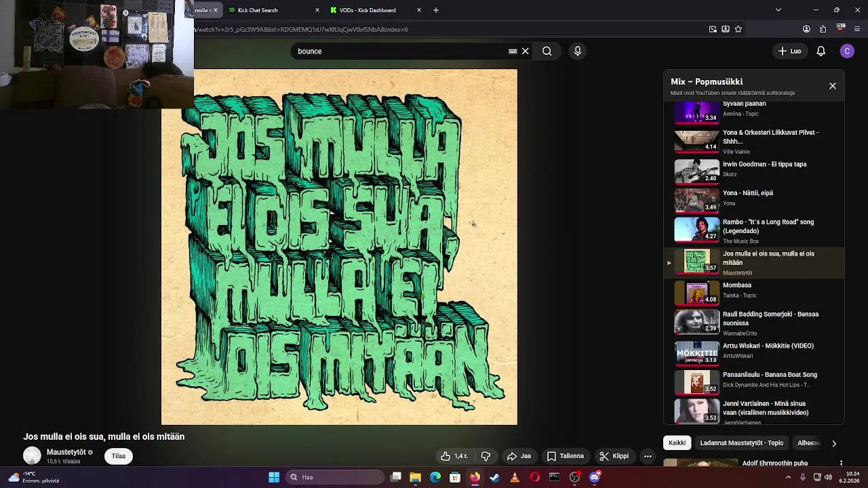Open options for Adolf Ehrnroothin puhe video
Viewport: 868px width, 488px height.
pyautogui.click(x=841, y=464)
